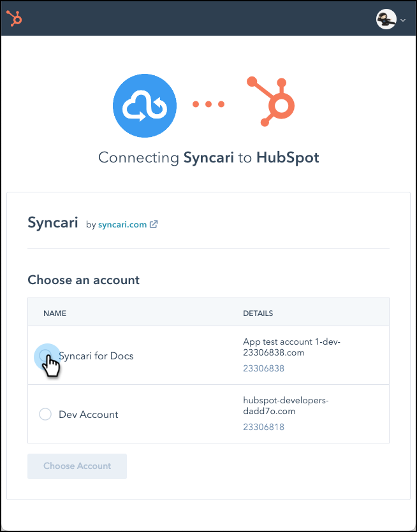Image resolution: width=417 pixels, height=532 pixels.
Task: Click the external link icon beside syncari.com
Action: point(154,224)
